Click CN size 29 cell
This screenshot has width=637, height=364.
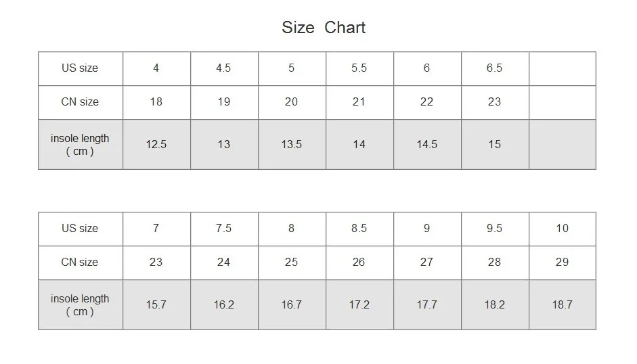click(x=563, y=263)
